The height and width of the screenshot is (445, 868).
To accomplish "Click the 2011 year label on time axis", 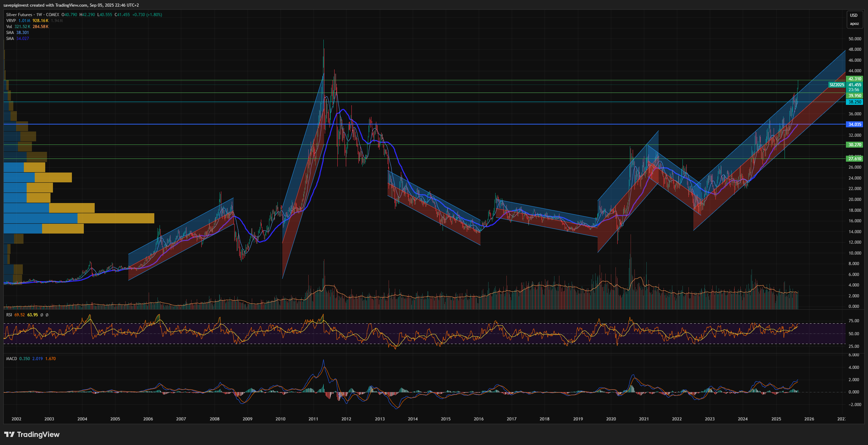I will tap(313, 419).
